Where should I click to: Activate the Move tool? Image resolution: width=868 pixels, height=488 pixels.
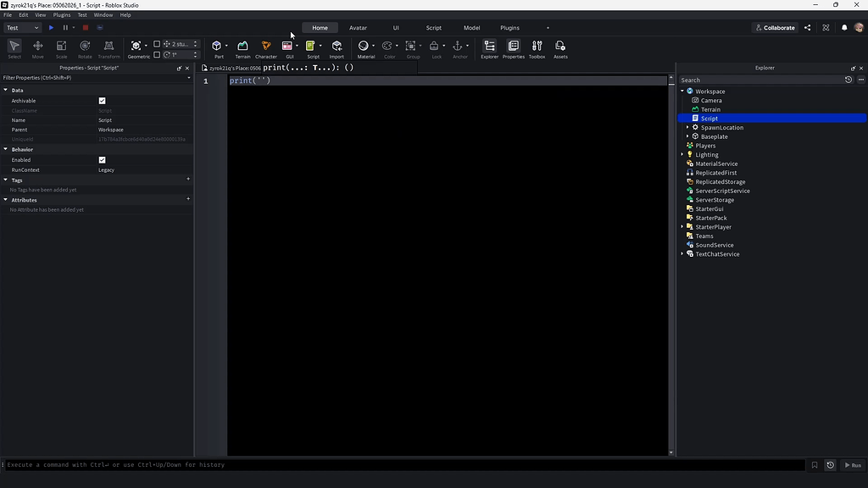click(37, 48)
